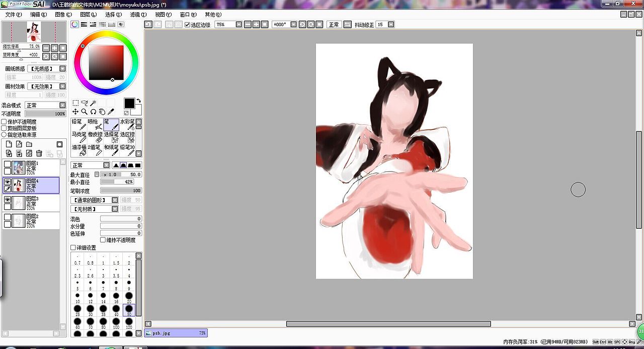
Task: Select the size 100 brush preset
Action: click(x=116, y=323)
